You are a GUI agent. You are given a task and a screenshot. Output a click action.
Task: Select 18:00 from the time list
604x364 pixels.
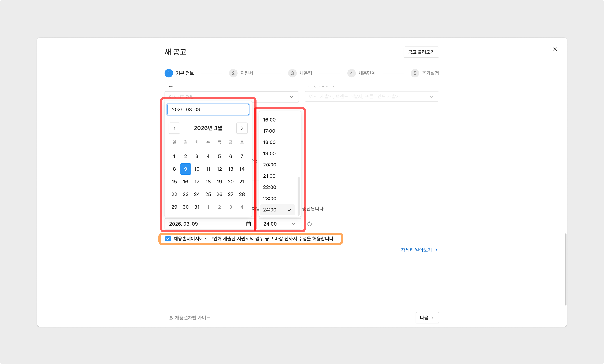click(x=269, y=142)
